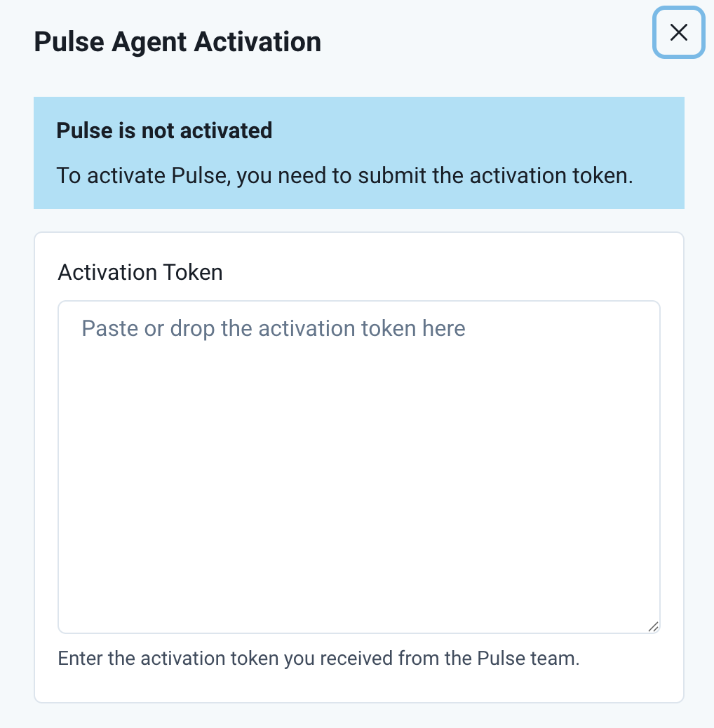Close the Pulse Agent Activation dialog
The height and width of the screenshot is (728, 714).
click(678, 32)
